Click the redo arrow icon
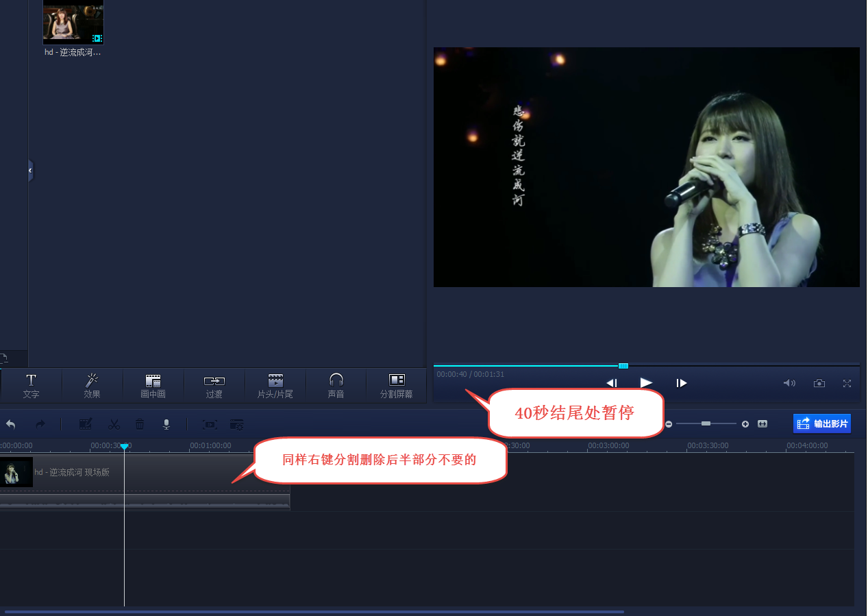 pyautogui.click(x=40, y=425)
